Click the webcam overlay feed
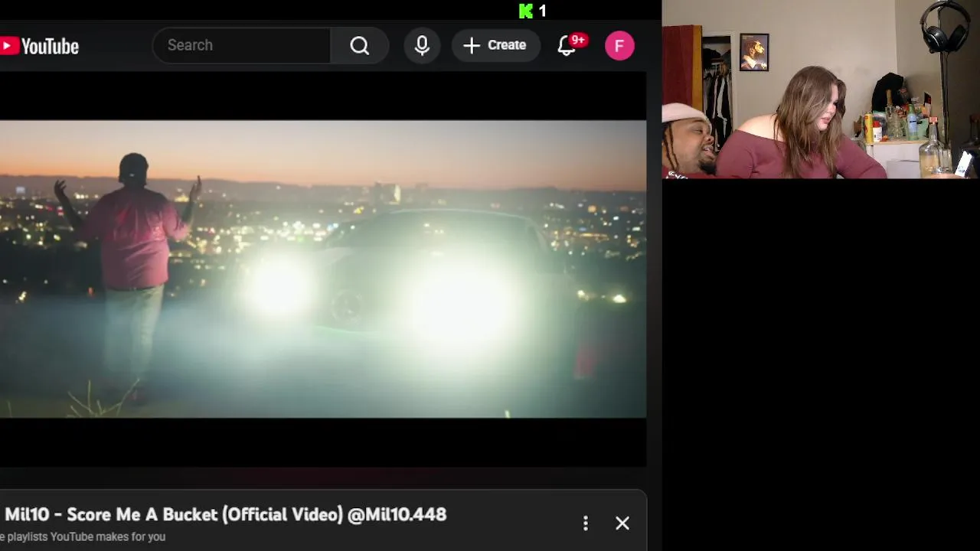 (821, 89)
